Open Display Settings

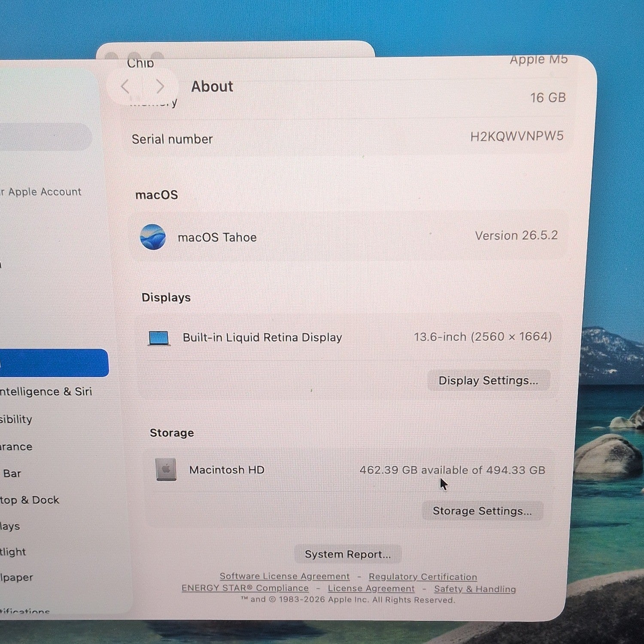click(488, 380)
